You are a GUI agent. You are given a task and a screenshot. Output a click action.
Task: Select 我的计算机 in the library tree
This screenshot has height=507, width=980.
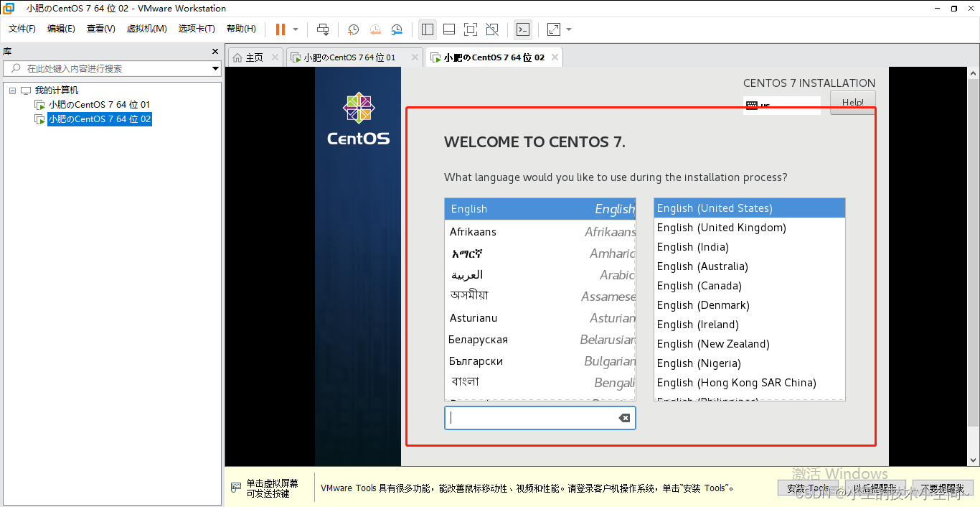coord(57,90)
